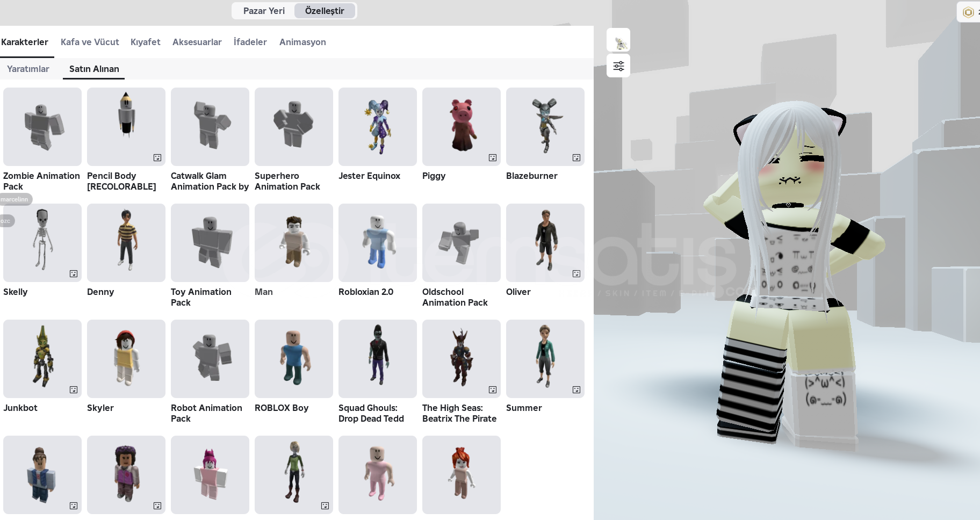Equip the Summer character
This screenshot has height=520, width=980.
tap(545, 359)
